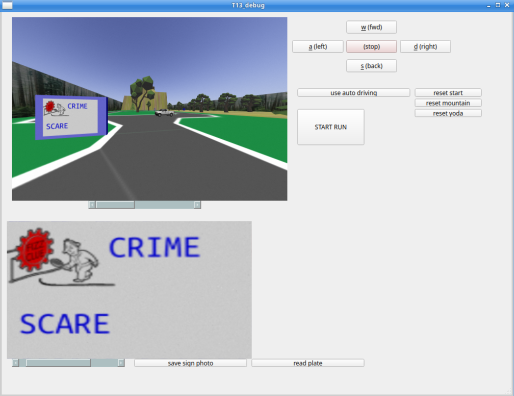The height and width of the screenshot is (396, 514).
Task: Click reset start
Action: (448, 93)
